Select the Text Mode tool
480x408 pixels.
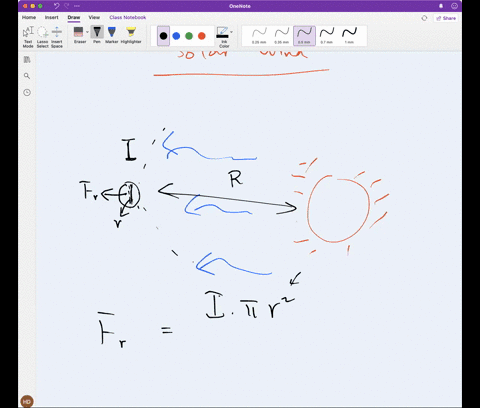pyautogui.click(x=28, y=36)
